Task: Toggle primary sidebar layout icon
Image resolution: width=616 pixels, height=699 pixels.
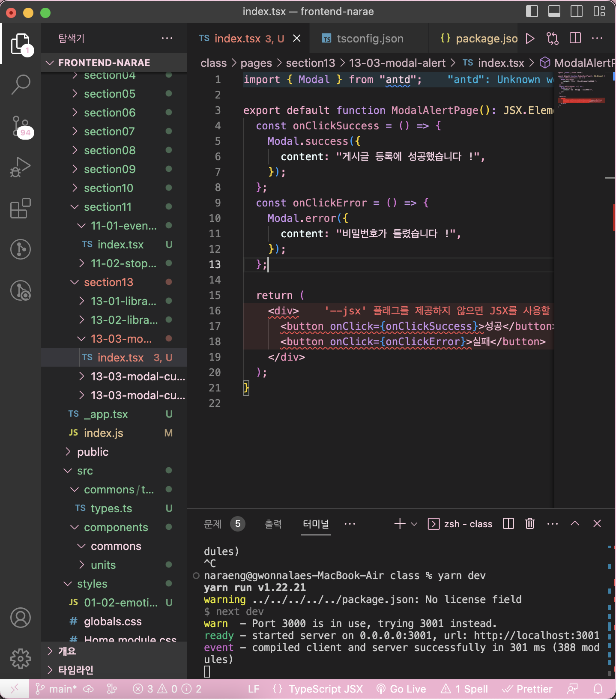Action: 532,12
